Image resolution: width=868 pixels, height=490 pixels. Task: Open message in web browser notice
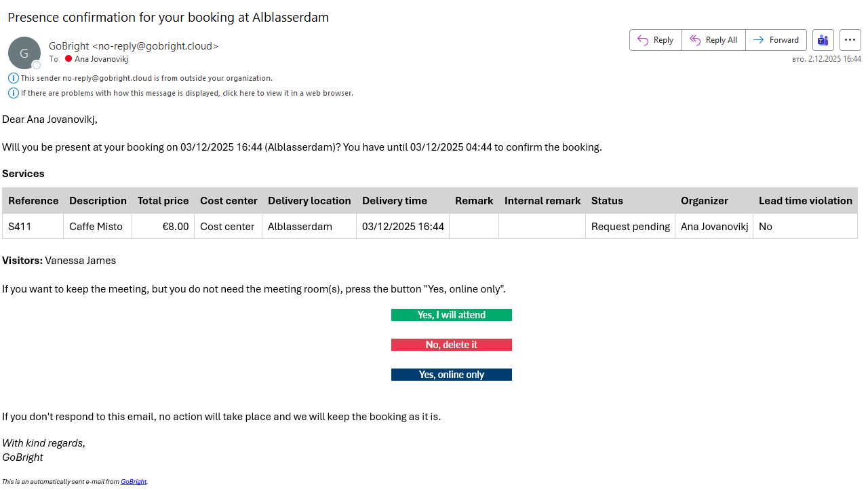point(186,93)
